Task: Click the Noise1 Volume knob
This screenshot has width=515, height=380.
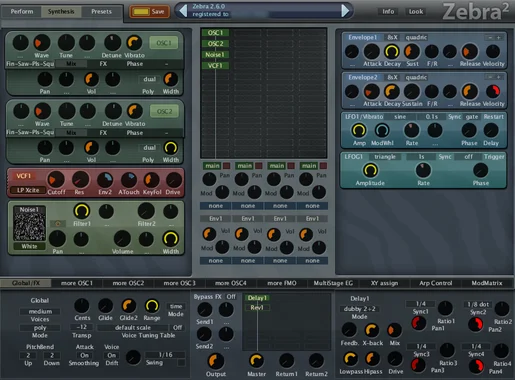Action: tap(122, 239)
